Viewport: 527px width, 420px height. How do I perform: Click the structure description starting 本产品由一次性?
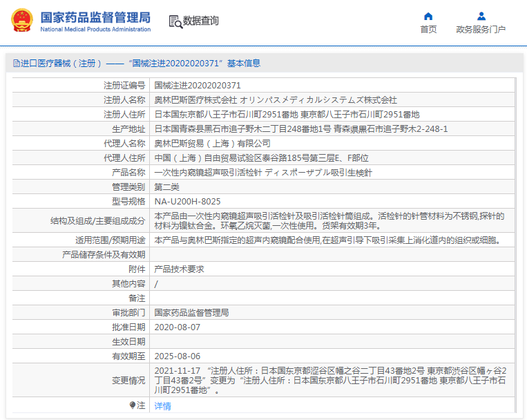[x=329, y=220]
